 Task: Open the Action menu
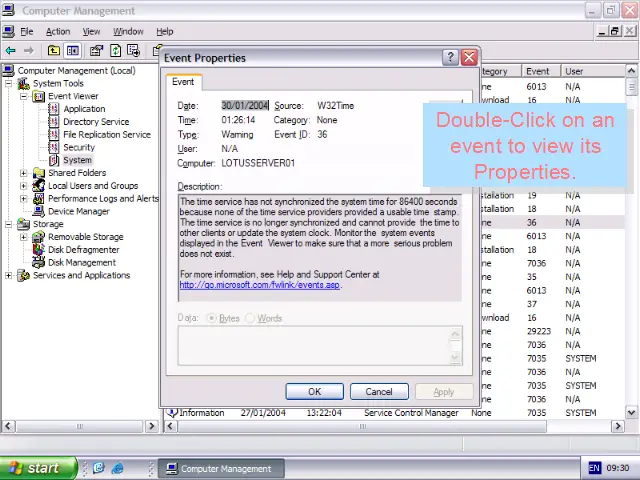coord(58,31)
